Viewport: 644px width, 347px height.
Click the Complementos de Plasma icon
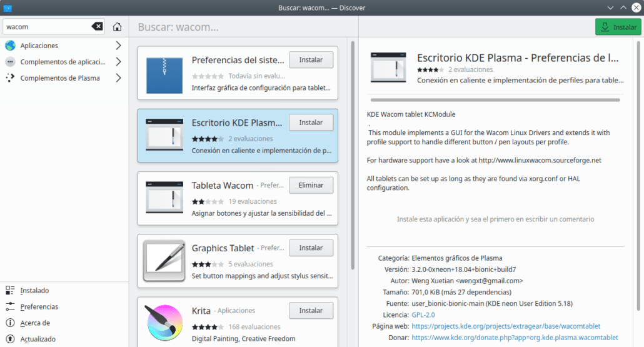click(10, 78)
